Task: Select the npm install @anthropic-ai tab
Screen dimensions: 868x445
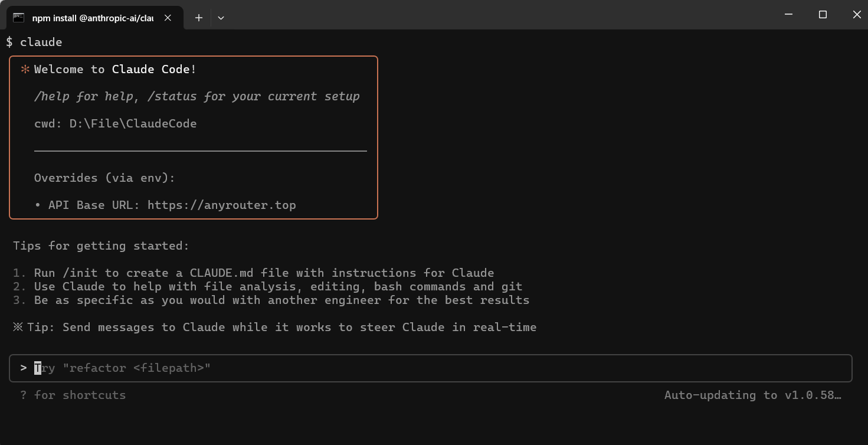Action: pos(93,18)
